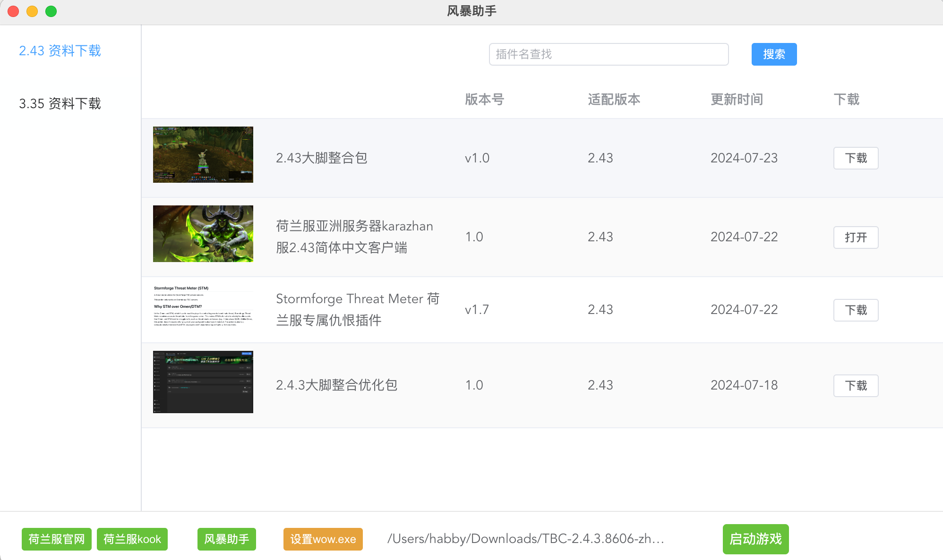Click the 荷兰服亚洲服务器karazhan client name
This screenshot has height=560, width=943.
(354, 237)
